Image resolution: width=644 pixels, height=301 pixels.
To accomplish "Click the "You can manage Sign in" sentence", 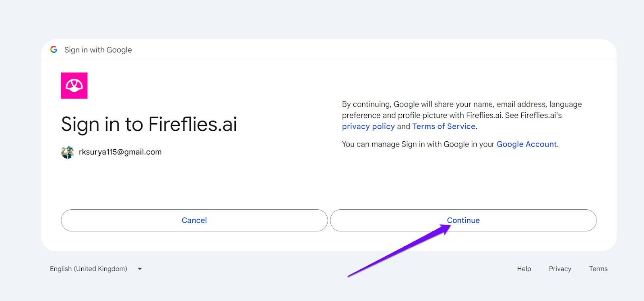I will [450, 144].
